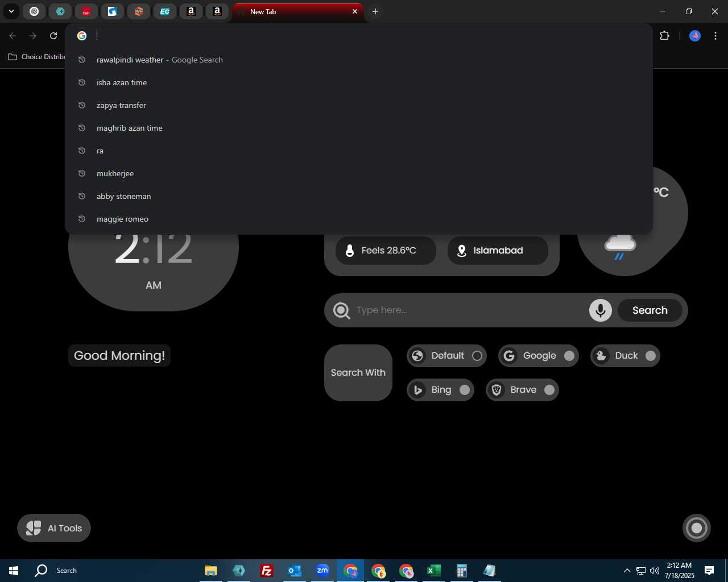Viewport: 728px width, 582px height.
Task: Open the Windows Start menu
Action: pyautogui.click(x=14, y=571)
